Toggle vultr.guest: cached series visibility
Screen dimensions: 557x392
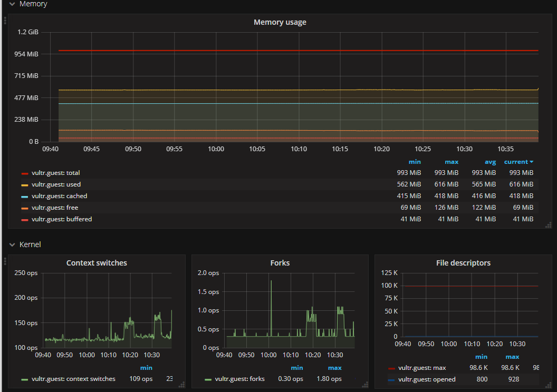[x=59, y=196]
